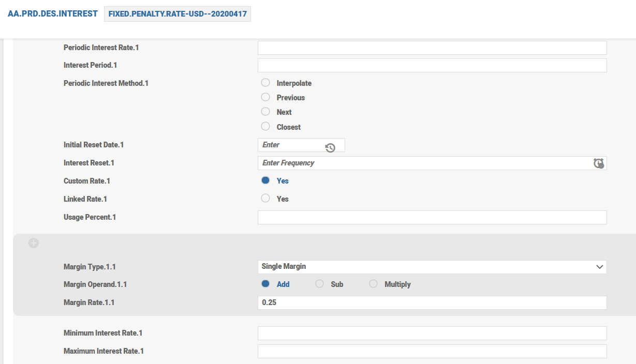Viewport: 636px width, 364px height.
Task: Set Margin Operand to Add
Action: pos(265,284)
